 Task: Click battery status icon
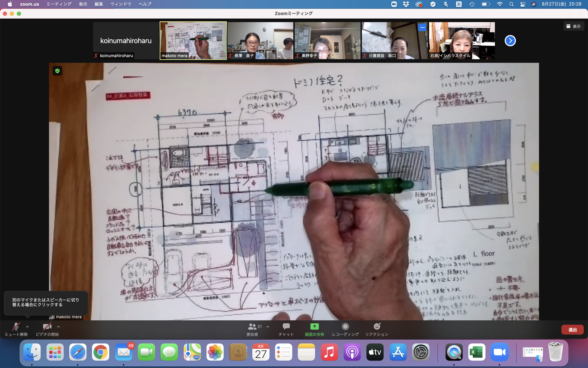486,4
